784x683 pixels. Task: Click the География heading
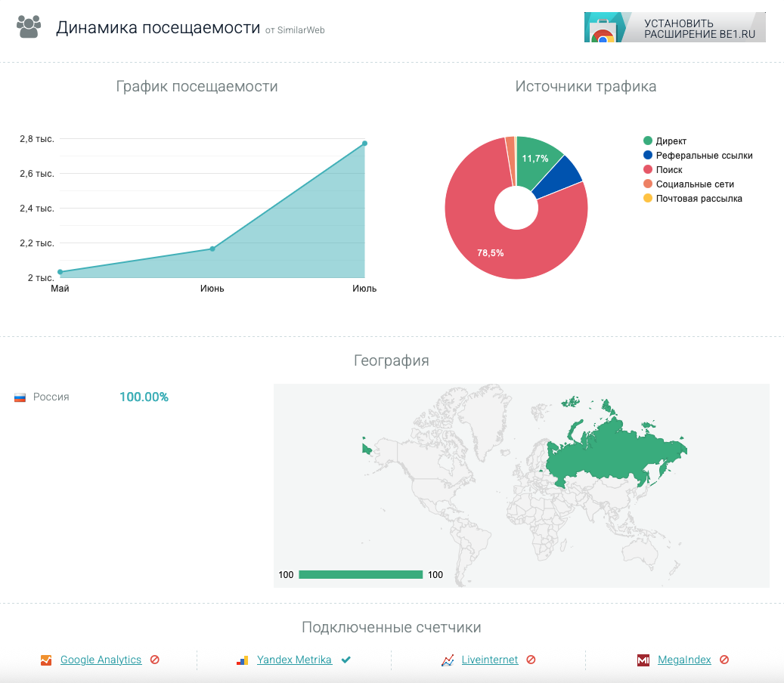392,360
